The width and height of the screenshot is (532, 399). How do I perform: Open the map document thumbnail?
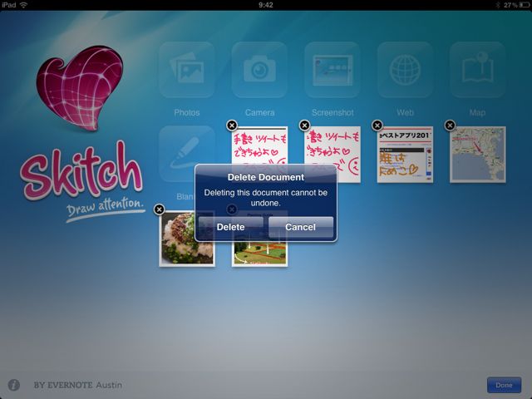pos(478,155)
